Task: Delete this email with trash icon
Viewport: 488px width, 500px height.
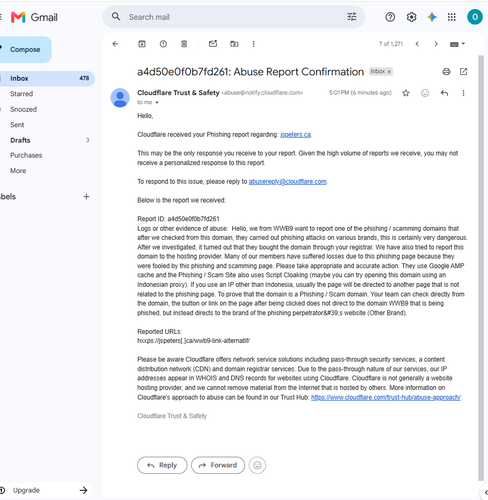Action: point(184,44)
